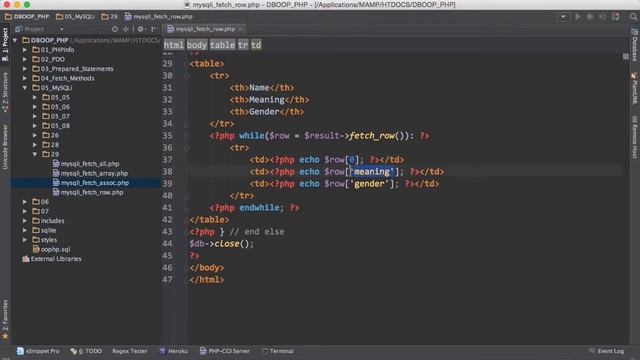Open mysqli_fetch_all.php in project tree
This screenshot has width=640, height=360.
(86, 164)
